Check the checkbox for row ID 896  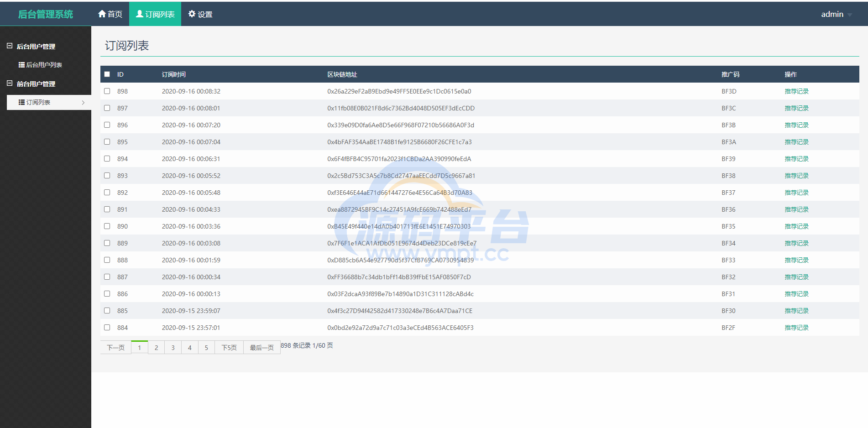(107, 125)
